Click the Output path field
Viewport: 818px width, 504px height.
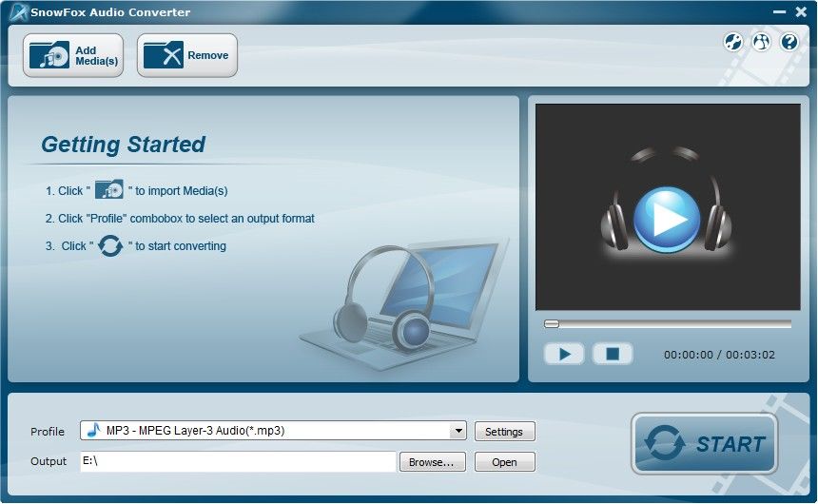coord(238,461)
